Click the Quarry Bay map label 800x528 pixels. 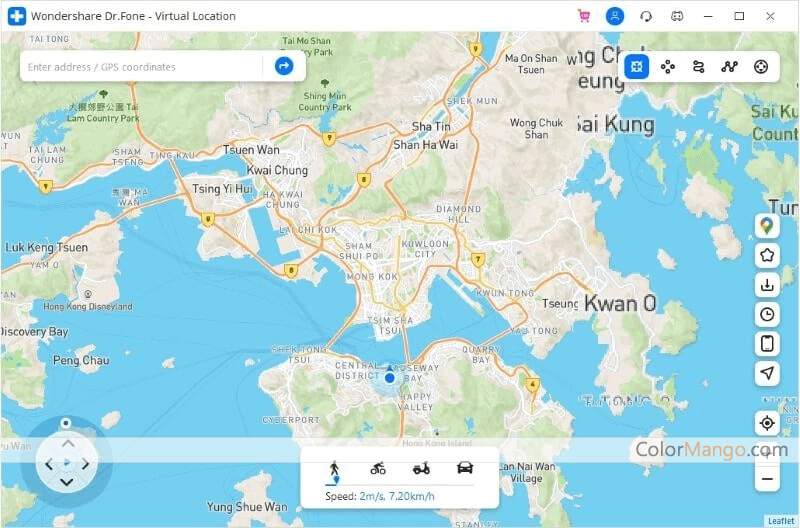point(481,355)
